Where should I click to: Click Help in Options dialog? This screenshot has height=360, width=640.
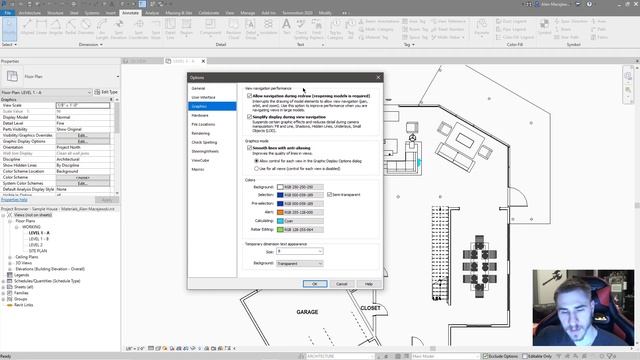tap(369, 284)
